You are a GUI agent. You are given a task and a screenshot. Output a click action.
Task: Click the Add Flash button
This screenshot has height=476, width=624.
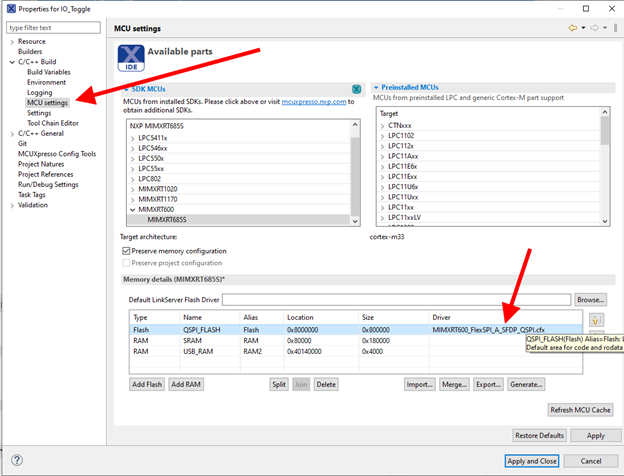click(147, 384)
